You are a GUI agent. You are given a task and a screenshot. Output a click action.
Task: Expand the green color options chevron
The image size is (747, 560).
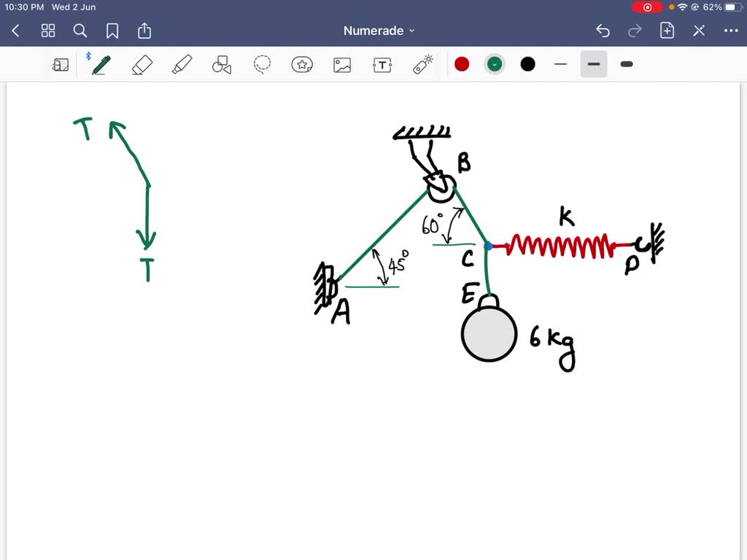495,64
